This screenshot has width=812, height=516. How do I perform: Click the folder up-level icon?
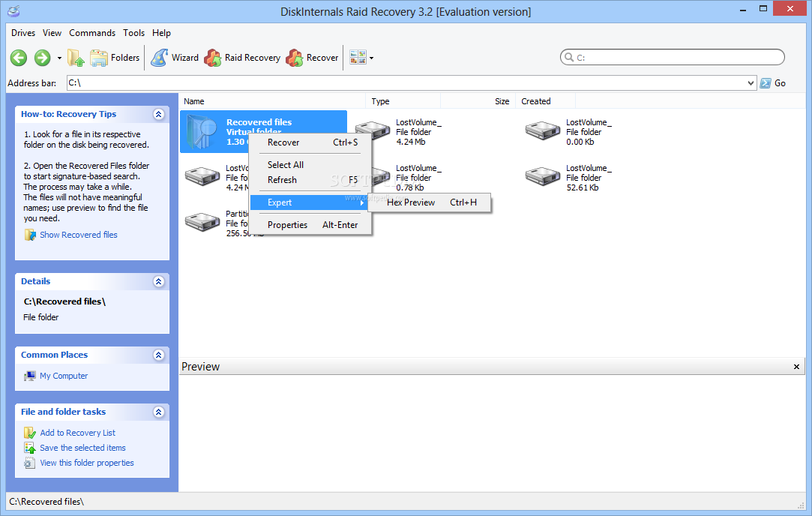point(76,58)
